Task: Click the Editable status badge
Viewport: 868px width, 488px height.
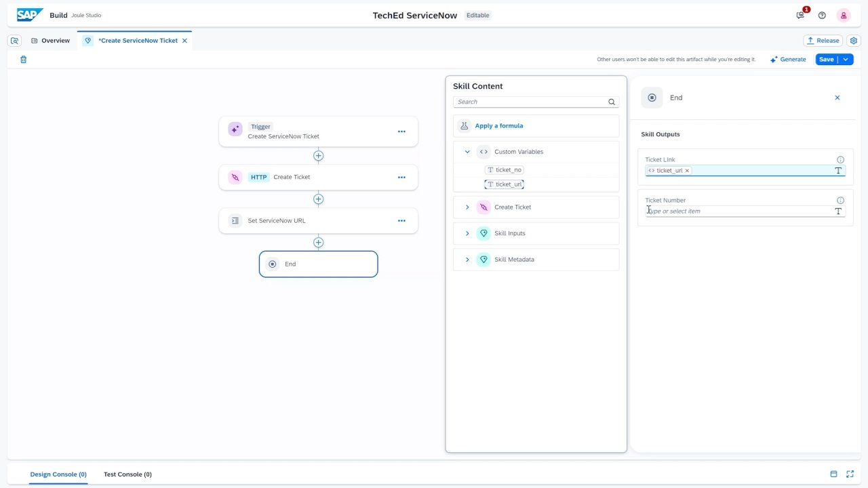Action: [478, 16]
